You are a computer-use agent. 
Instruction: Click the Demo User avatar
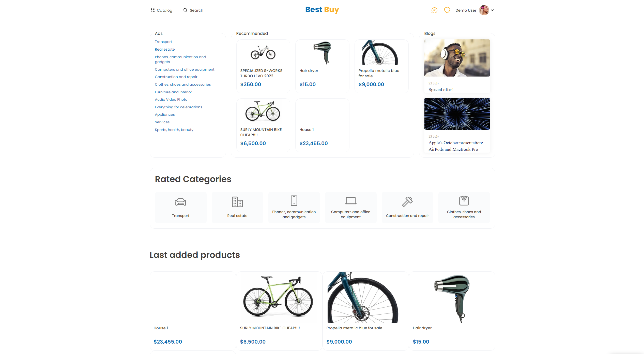coord(484,10)
